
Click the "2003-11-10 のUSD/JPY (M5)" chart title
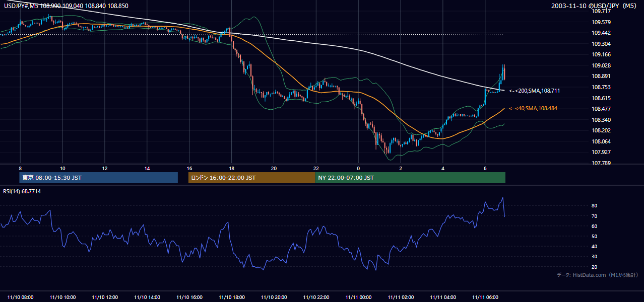595,6
